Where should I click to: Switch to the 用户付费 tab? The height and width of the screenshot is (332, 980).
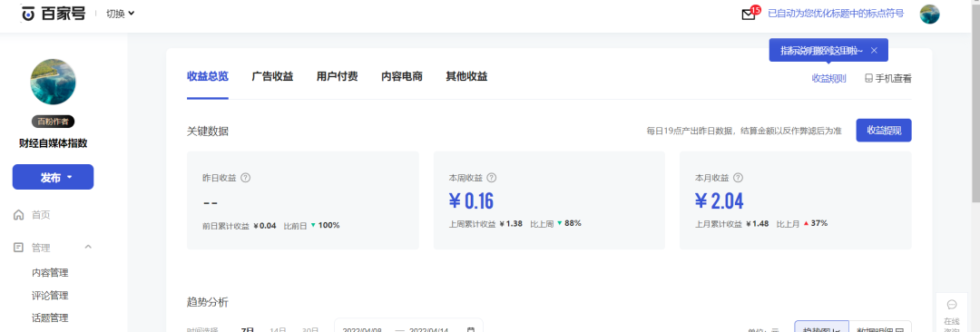[337, 76]
